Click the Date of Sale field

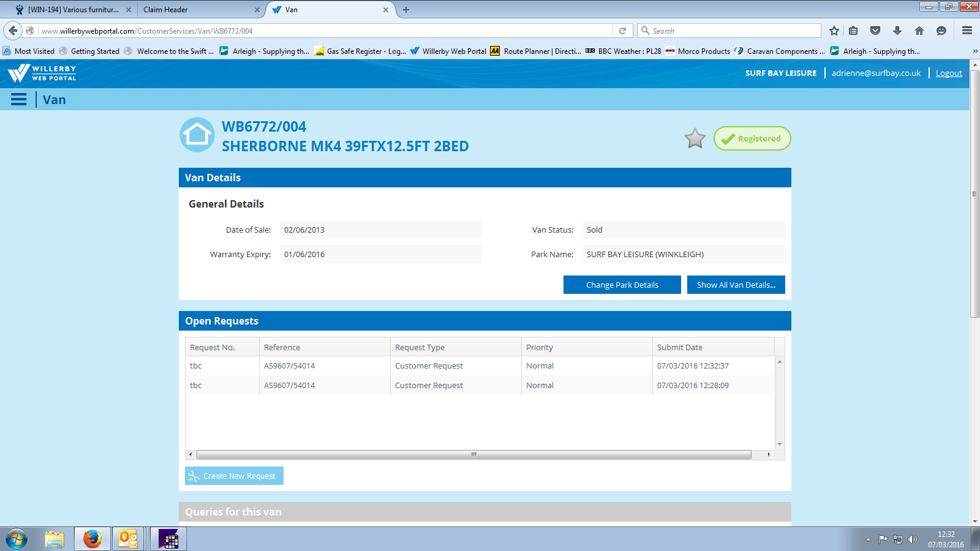coord(381,230)
